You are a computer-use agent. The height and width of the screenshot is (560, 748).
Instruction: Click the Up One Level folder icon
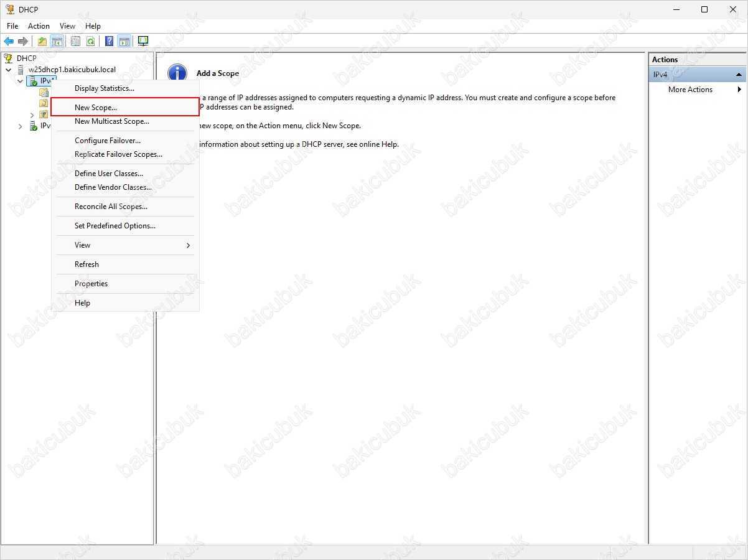click(x=42, y=42)
